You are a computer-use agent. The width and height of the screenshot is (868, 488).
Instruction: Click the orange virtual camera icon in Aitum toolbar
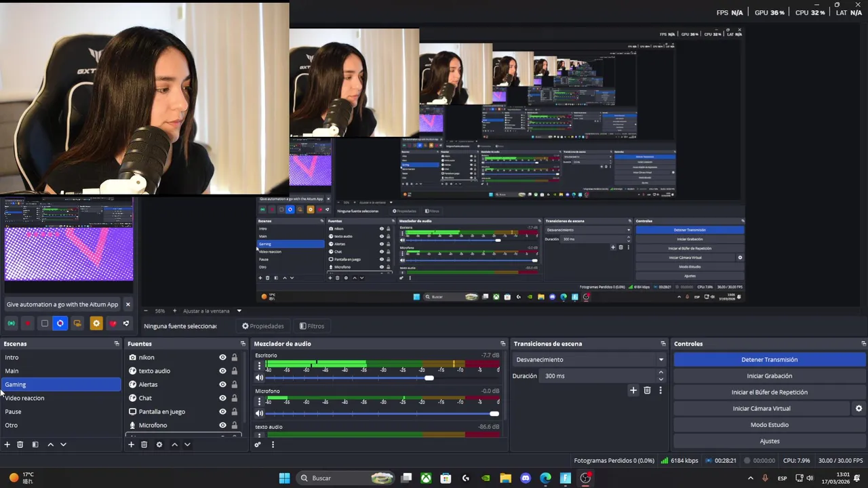click(x=77, y=323)
